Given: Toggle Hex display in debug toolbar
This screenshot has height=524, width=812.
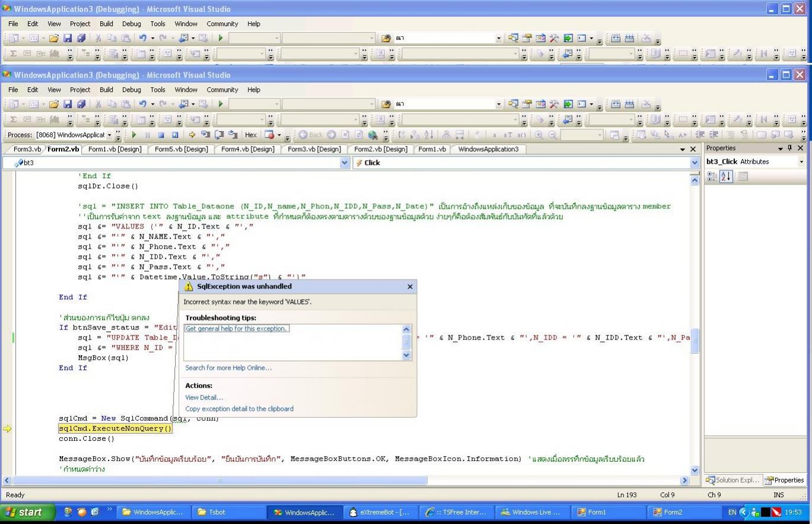Looking at the screenshot, I should pos(251,135).
